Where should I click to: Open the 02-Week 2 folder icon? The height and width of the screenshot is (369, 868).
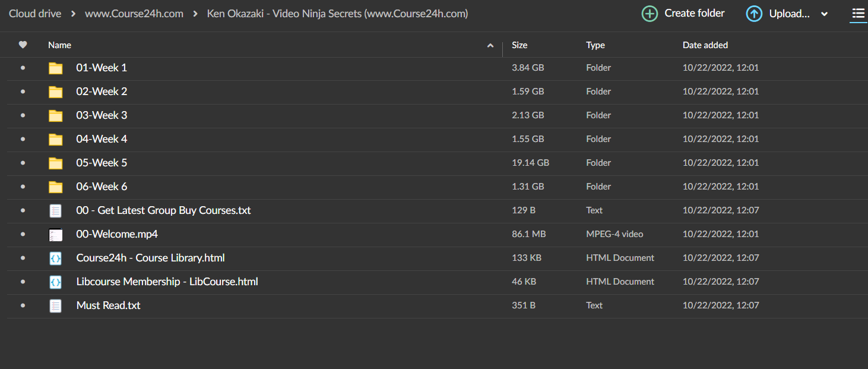pyautogui.click(x=55, y=92)
